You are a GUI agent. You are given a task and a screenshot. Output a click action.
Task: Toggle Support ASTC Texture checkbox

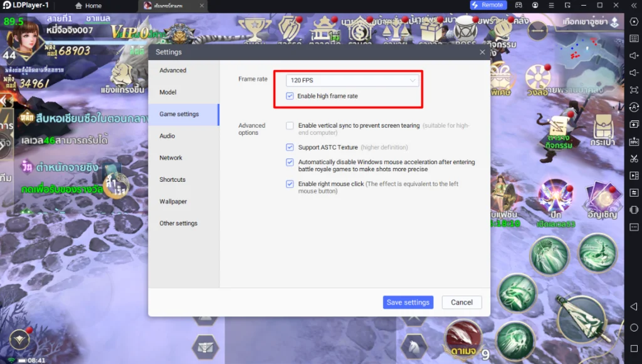(290, 147)
